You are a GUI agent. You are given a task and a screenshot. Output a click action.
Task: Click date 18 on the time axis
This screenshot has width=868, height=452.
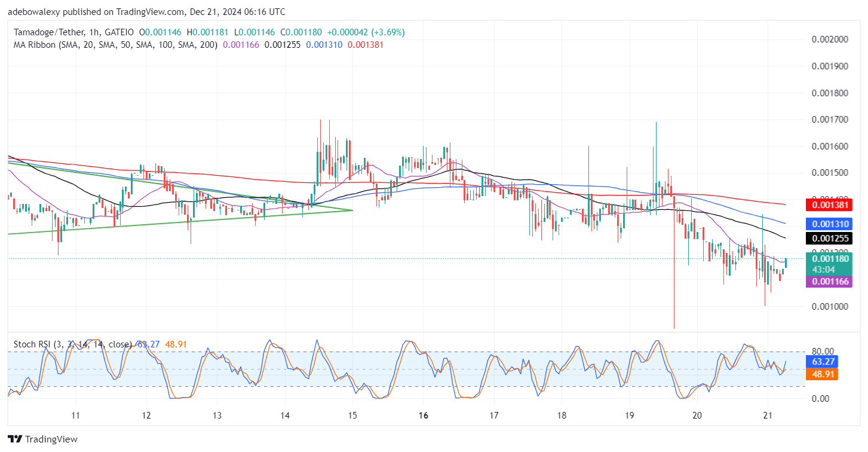(561, 415)
